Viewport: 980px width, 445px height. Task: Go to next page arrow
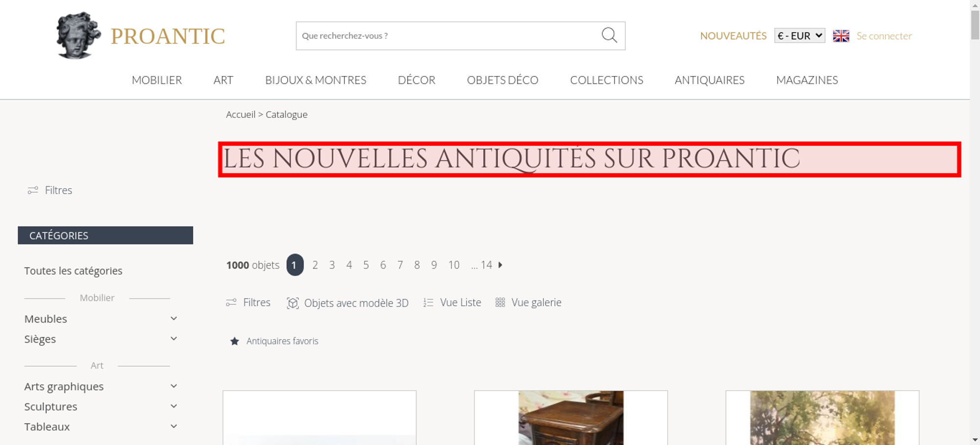[x=500, y=265]
